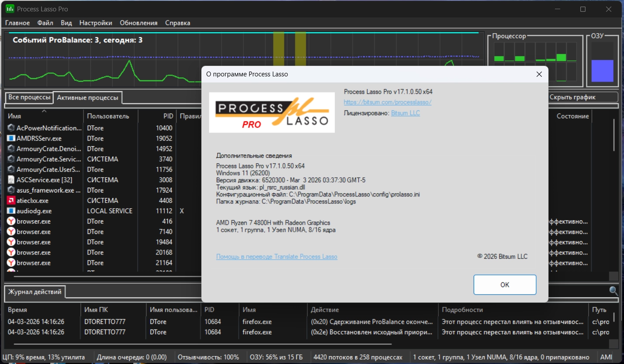Click 'Отзывчивость: 100%' in the status bar
The width and height of the screenshot is (624, 364).
tap(208, 357)
